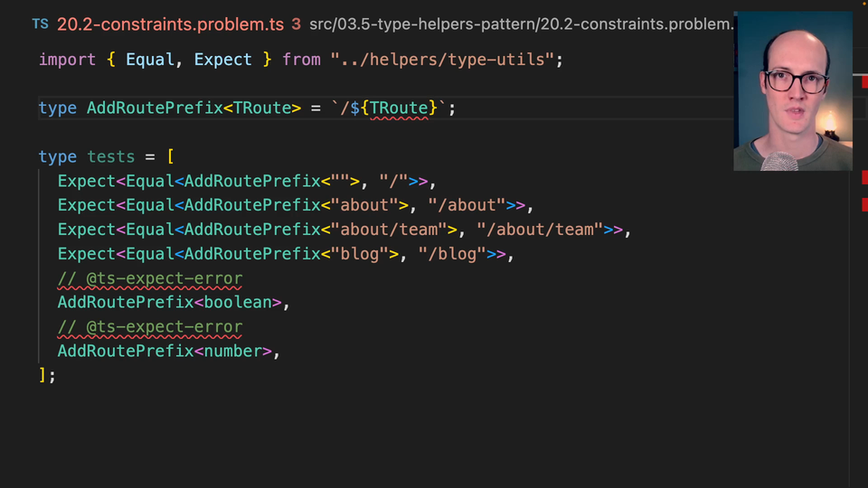868x488 pixels.
Task: Click number in AddRoutePrefix<number>
Action: (x=233, y=352)
